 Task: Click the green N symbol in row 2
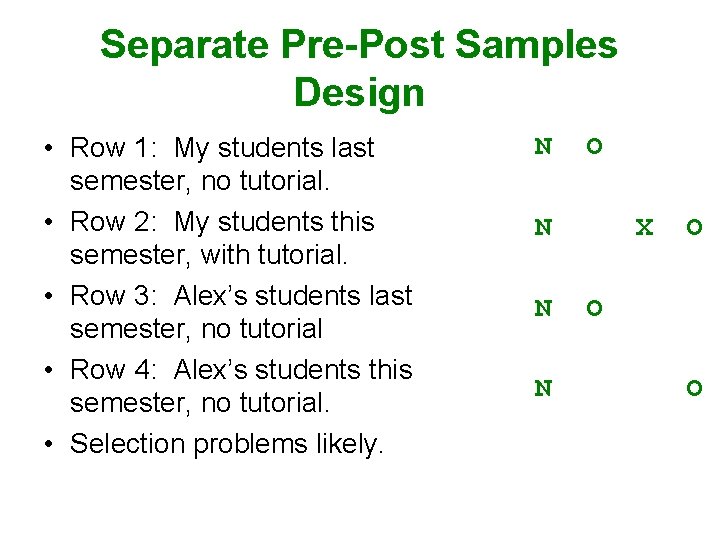point(543,227)
